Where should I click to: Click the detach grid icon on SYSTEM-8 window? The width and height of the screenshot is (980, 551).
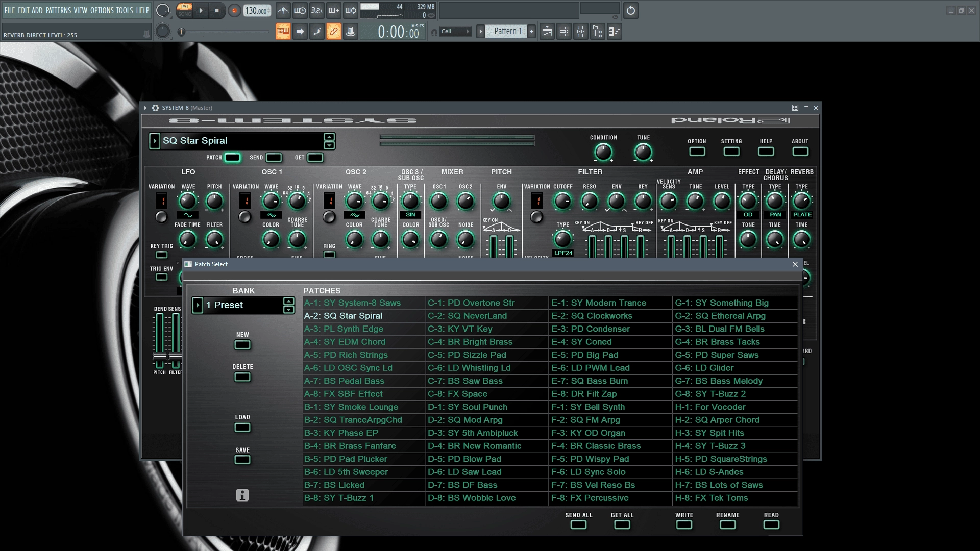tap(795, 108)
